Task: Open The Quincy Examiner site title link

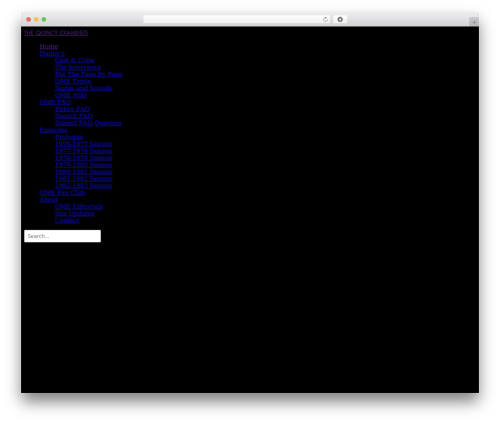Action: (x=56, y=33)
